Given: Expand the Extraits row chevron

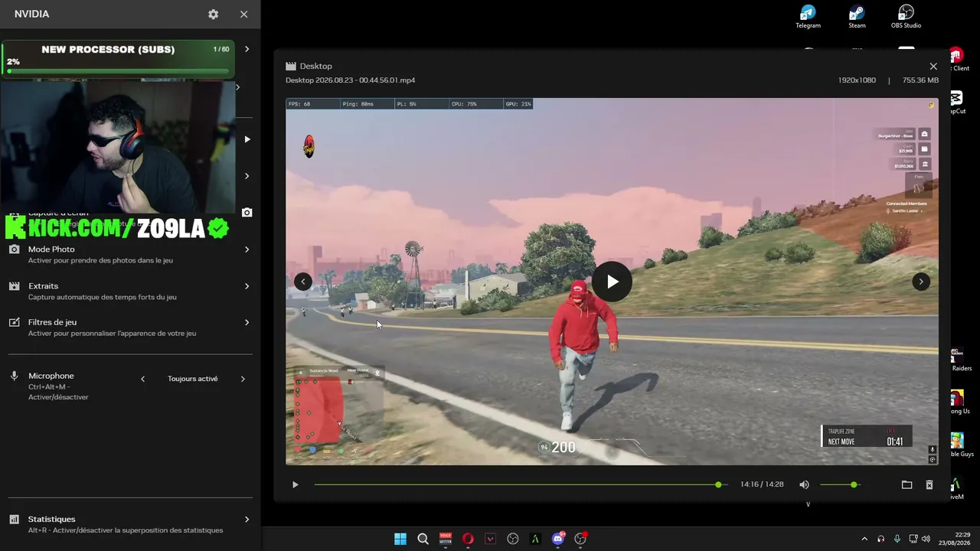Looking at the screenshot, I should [247, 286].
